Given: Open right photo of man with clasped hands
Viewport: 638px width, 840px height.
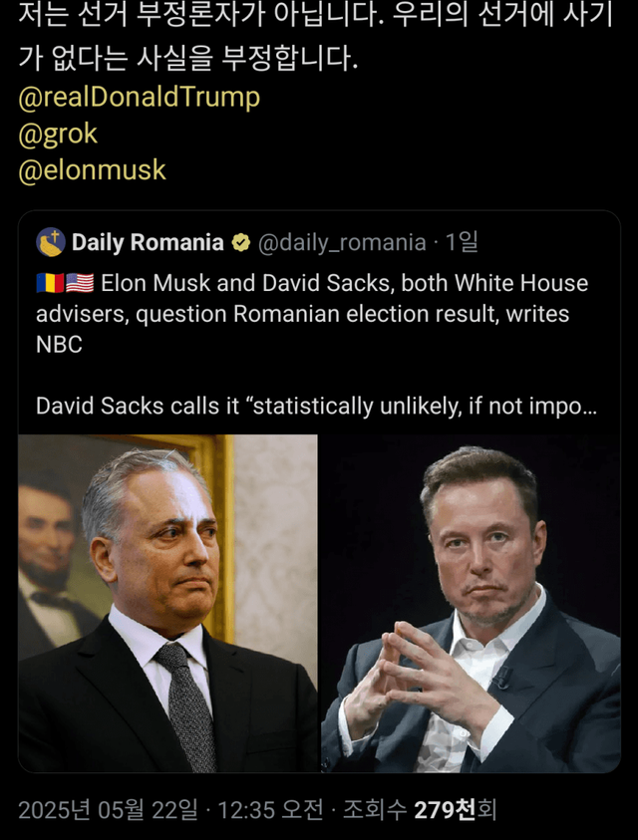Looking at the screenshot, I should pos(471,603).
